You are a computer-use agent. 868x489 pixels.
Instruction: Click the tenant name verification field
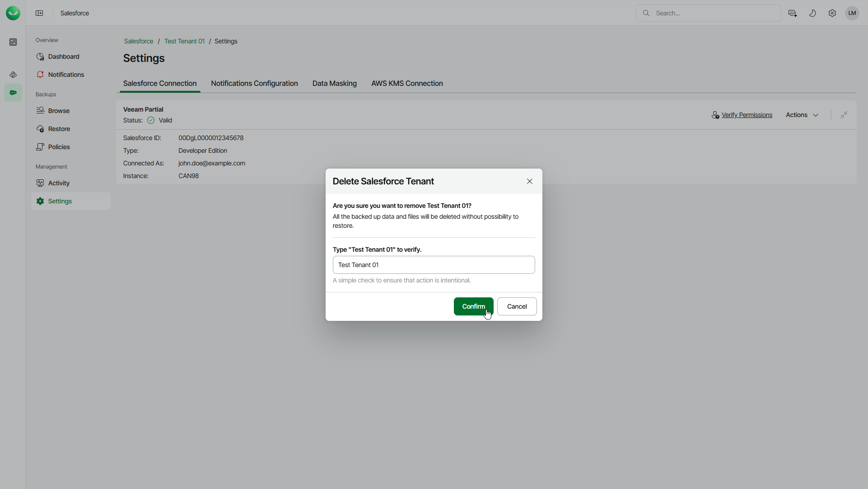(x=434, y=265)
